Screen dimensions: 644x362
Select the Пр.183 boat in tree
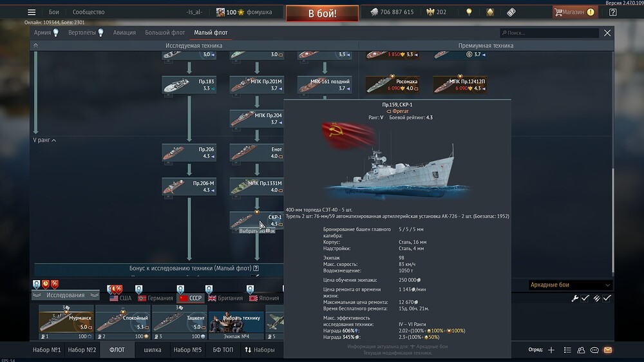(x=189, y=84)
